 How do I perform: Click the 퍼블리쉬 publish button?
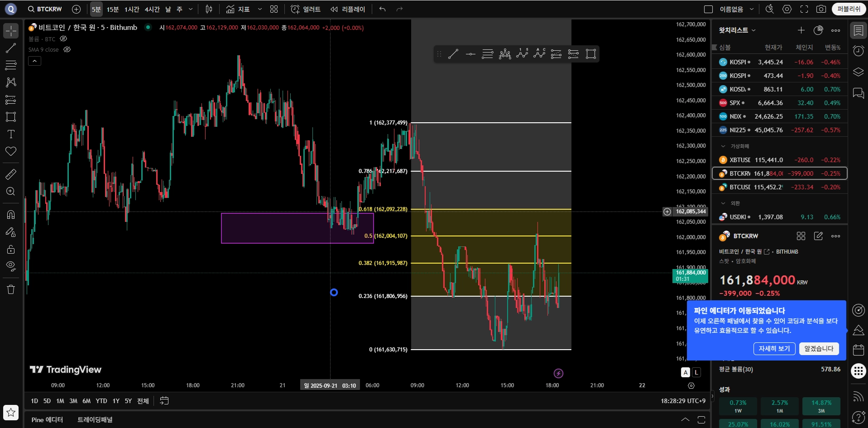pyautogui.click(x=849, y=9)
